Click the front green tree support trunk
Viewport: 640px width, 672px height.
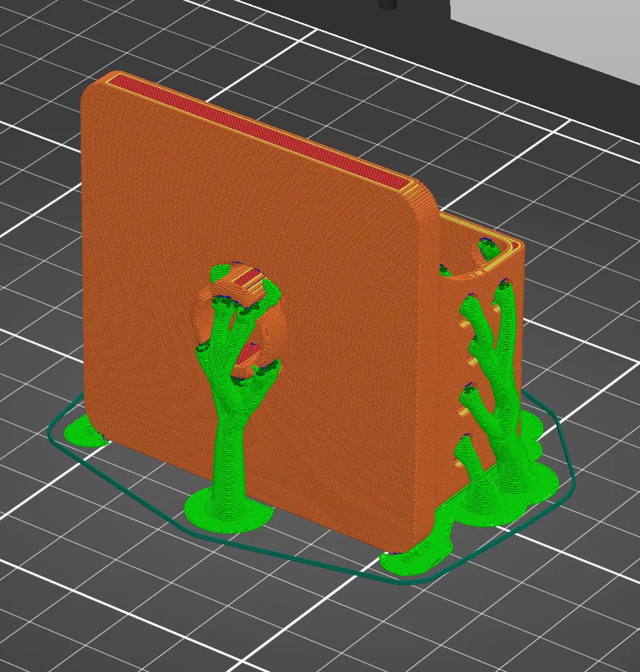[x=230, y=461]
